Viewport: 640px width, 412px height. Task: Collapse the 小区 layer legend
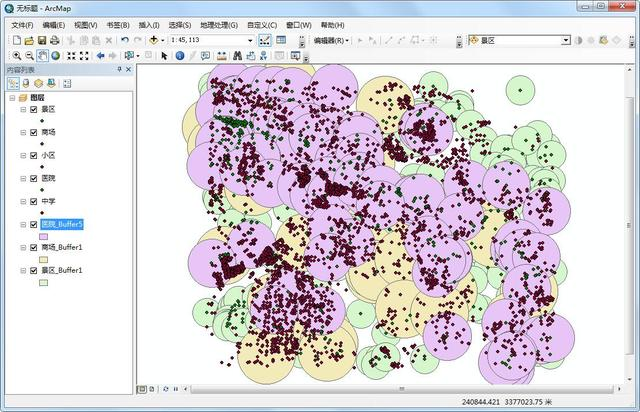(x=23, y=156)
